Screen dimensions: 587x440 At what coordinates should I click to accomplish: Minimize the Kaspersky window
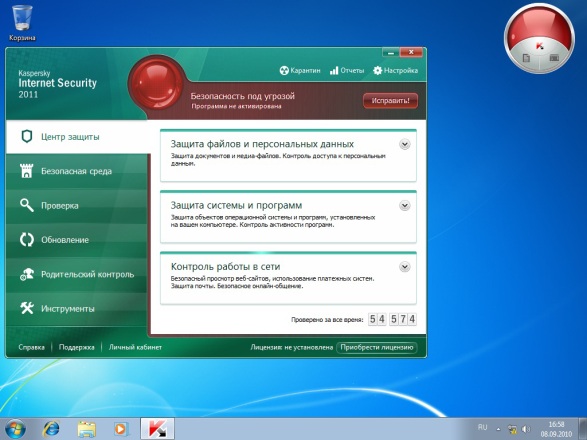click(391, 52)
